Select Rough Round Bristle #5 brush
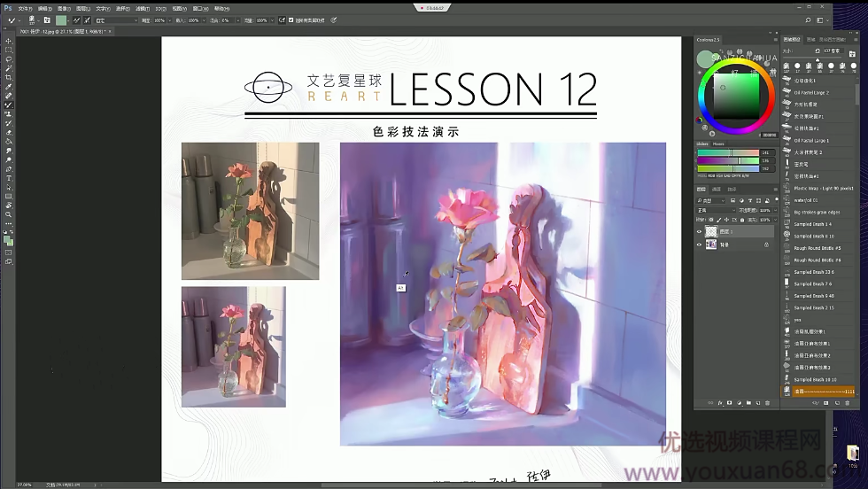868x489 pixels. [x=817, y=248]
